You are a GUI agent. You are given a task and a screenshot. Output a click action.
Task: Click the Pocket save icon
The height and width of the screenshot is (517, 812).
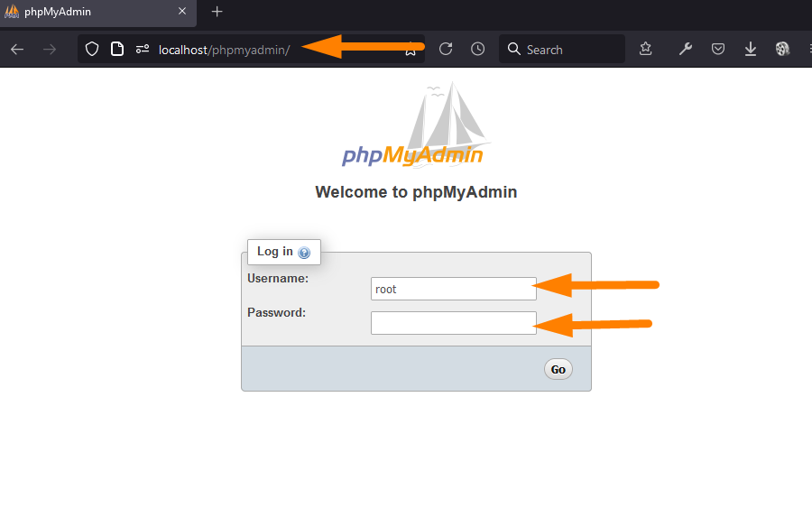[718, 50]
